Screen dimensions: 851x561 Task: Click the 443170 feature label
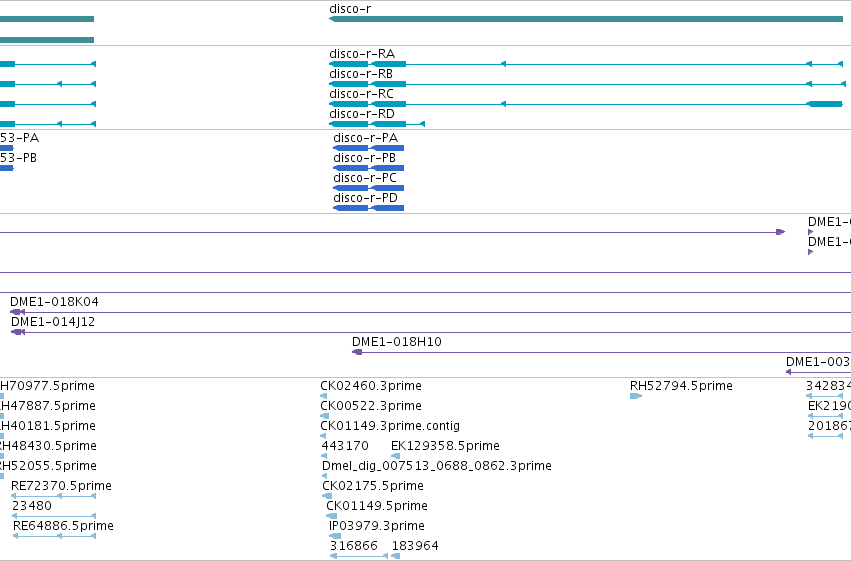(x=345, y=446)
